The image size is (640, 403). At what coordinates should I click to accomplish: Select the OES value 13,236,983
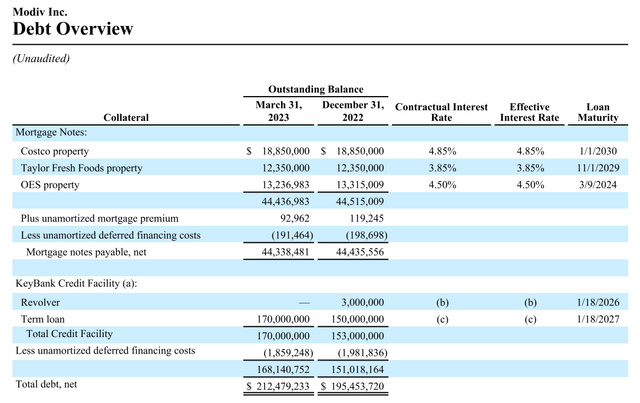pos(286,185)
